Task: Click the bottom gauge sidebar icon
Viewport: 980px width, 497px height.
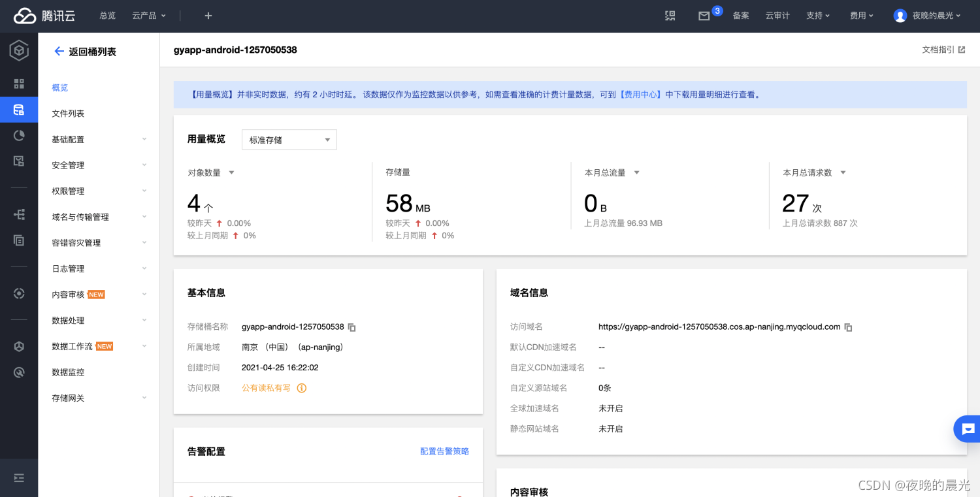Action: coord(19,373)
